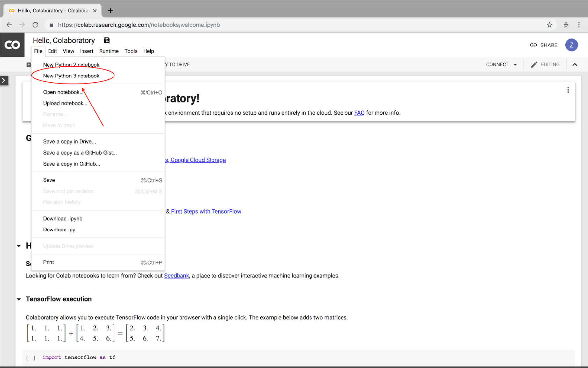Select New Python 3 notebook

click(x=71, y=76)
